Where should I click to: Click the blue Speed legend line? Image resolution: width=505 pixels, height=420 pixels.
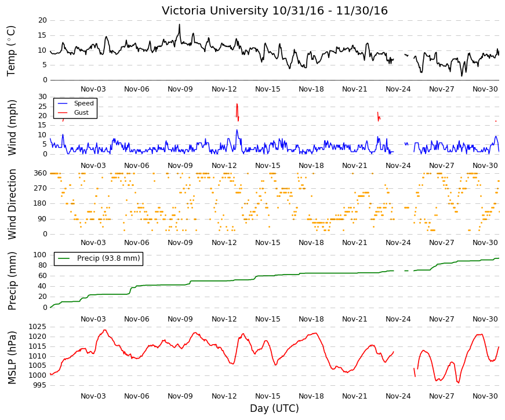tap(63, 103)
